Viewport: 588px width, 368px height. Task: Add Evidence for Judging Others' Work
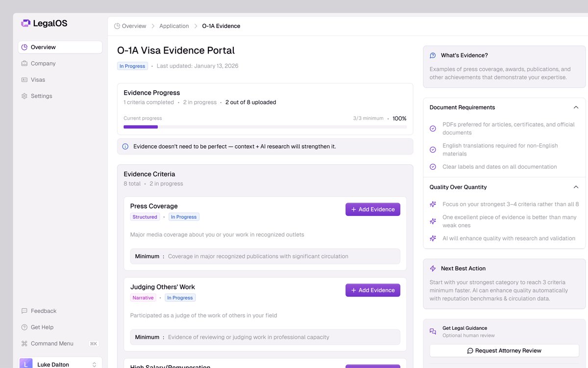(x=373, y=290)
